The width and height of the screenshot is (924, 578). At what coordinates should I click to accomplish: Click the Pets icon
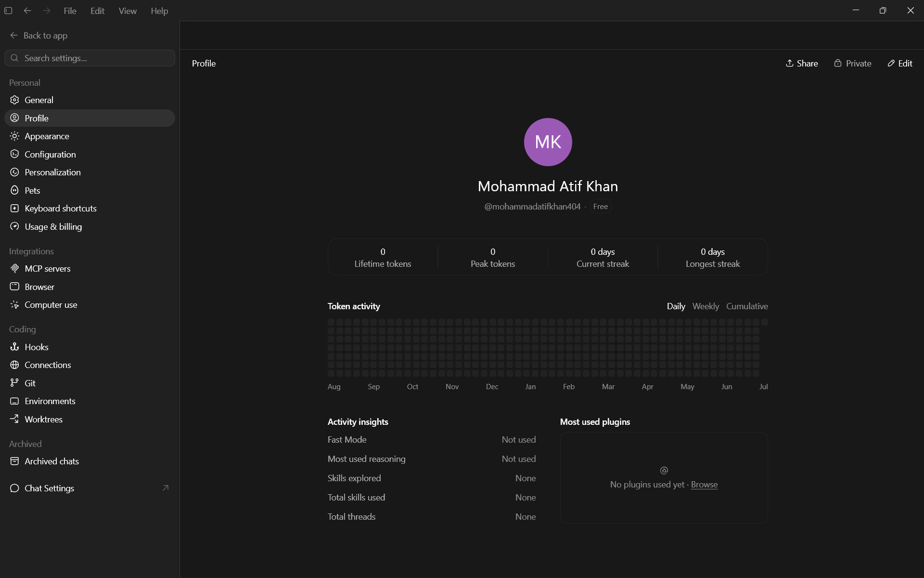15,190
